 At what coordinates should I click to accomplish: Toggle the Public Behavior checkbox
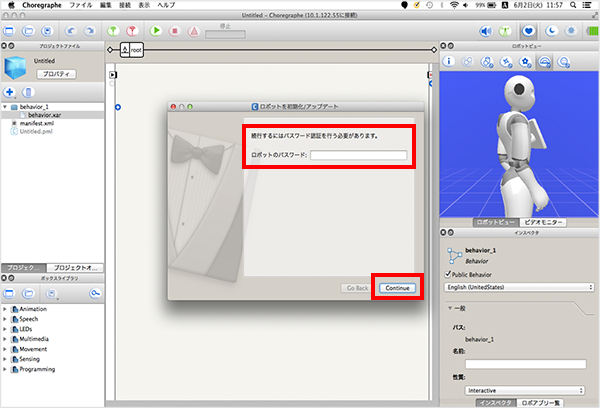pos(448,274)
